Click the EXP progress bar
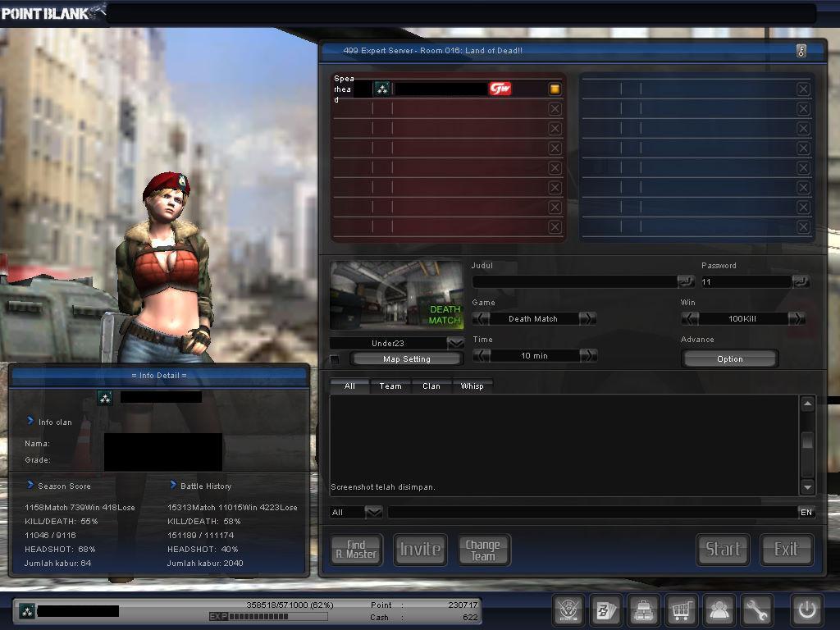840x630 pixels. pos(268,617)
